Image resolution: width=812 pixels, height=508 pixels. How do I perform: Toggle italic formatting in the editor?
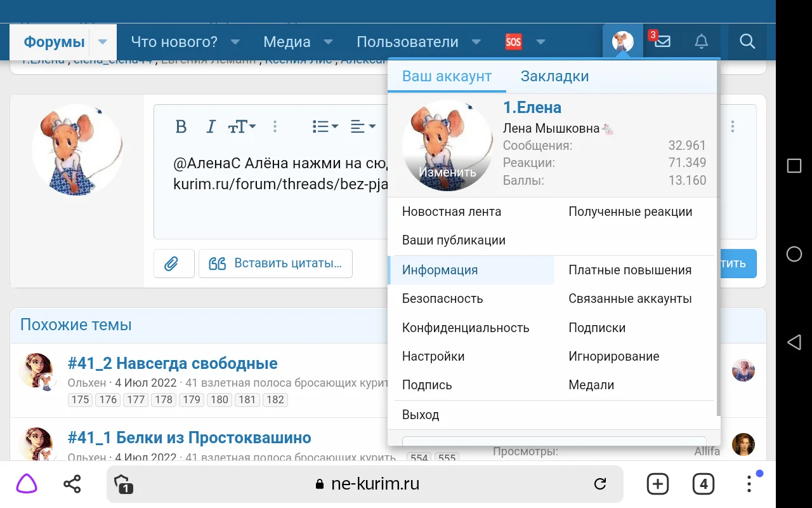(211, 126)
